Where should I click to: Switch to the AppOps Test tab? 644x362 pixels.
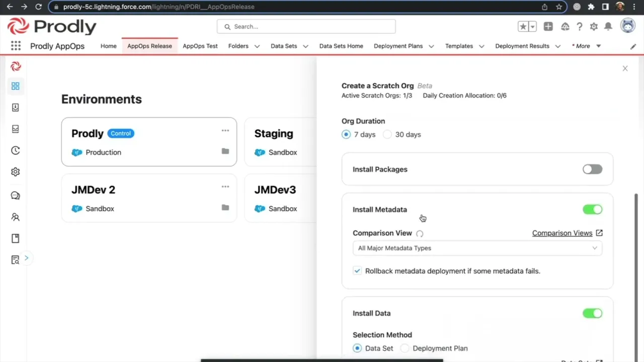pos(200,46)
